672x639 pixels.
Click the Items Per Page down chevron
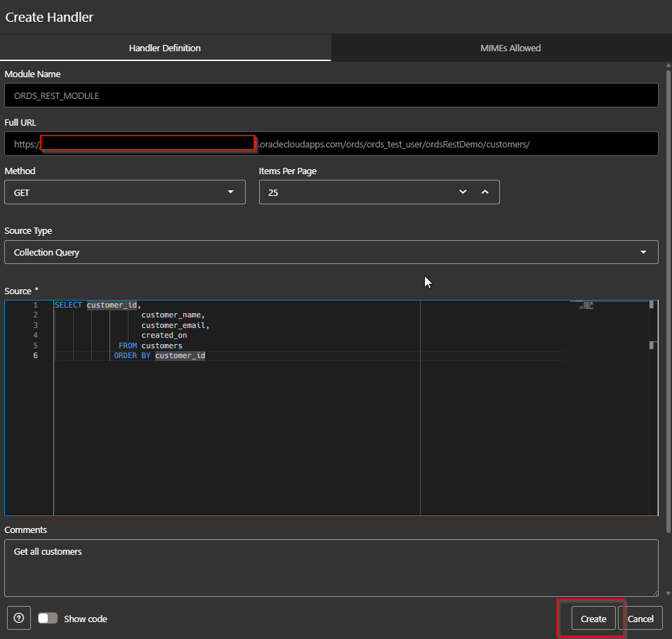coord(463,192)
